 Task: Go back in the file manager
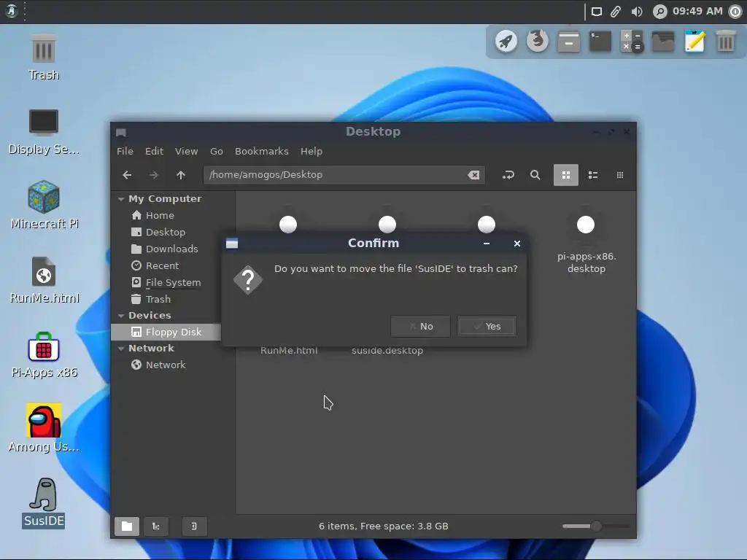pyautogui.click(x=127, y=175)
